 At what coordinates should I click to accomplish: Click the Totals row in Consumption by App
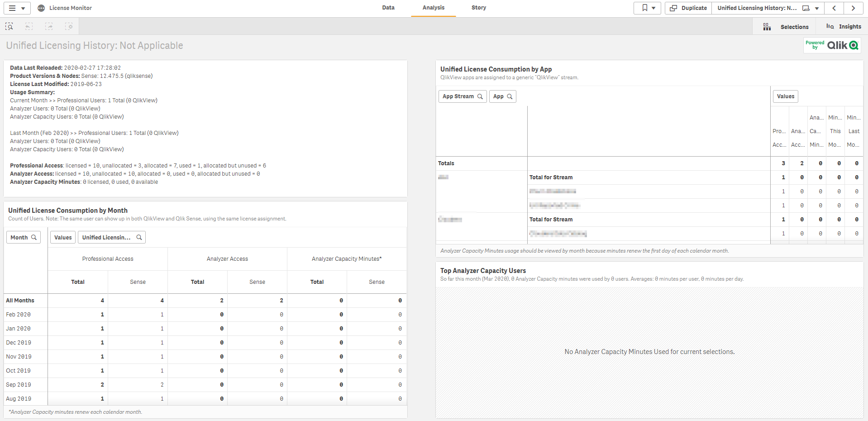[649, 163]
